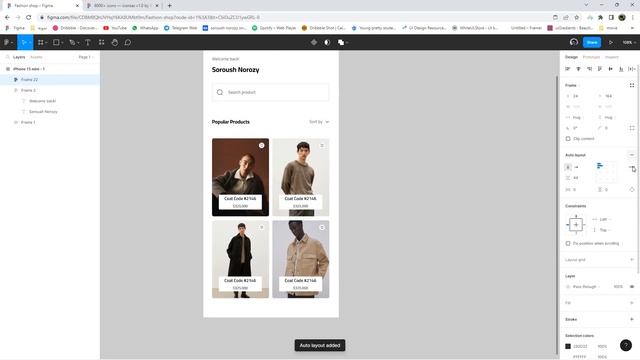Add a Fill with plus button
640x360 pixels.
pyautogui.click(x=632, y=303)
